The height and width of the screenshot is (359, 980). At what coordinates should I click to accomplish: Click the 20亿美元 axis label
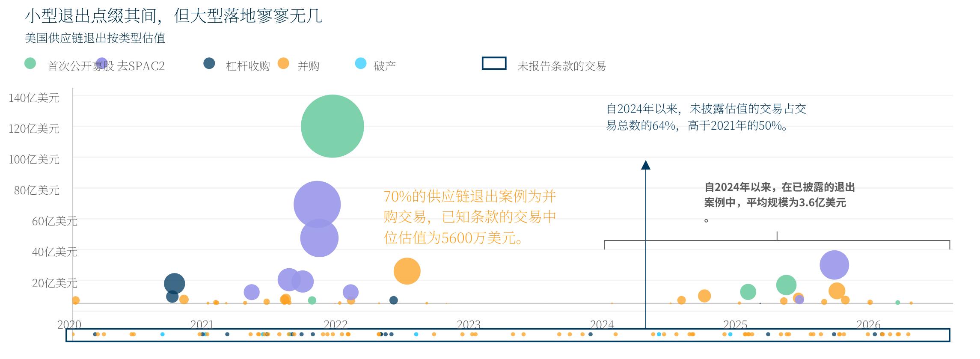[x=55, y=283]
